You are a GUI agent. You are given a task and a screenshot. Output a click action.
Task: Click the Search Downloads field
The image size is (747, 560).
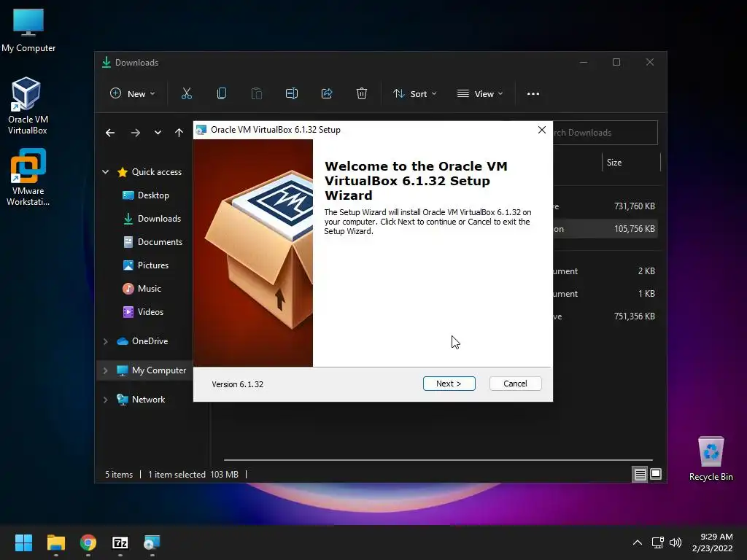(x=605, y=133)
